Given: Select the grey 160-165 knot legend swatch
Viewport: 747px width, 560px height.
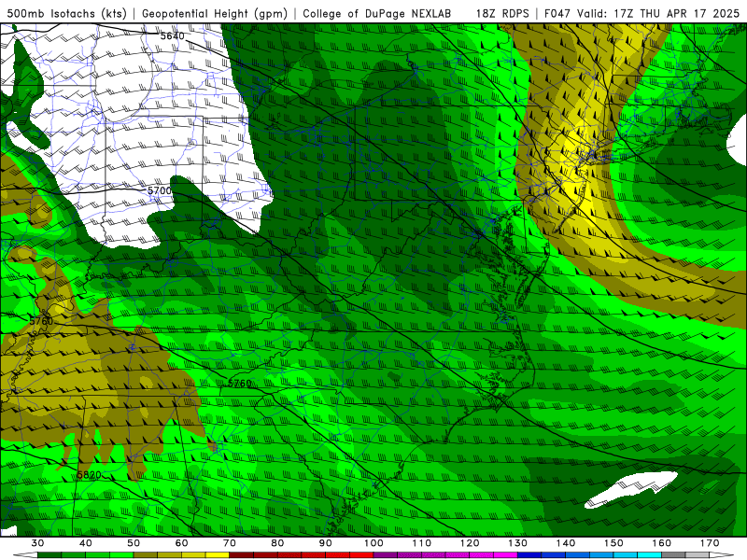Looking at the screenshot, I should point(673,555).
